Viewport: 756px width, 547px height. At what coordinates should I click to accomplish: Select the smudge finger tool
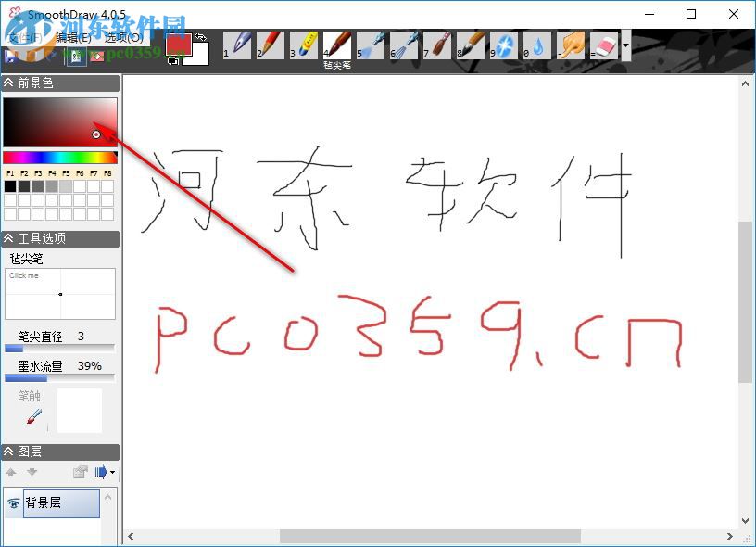pos(570,43)
